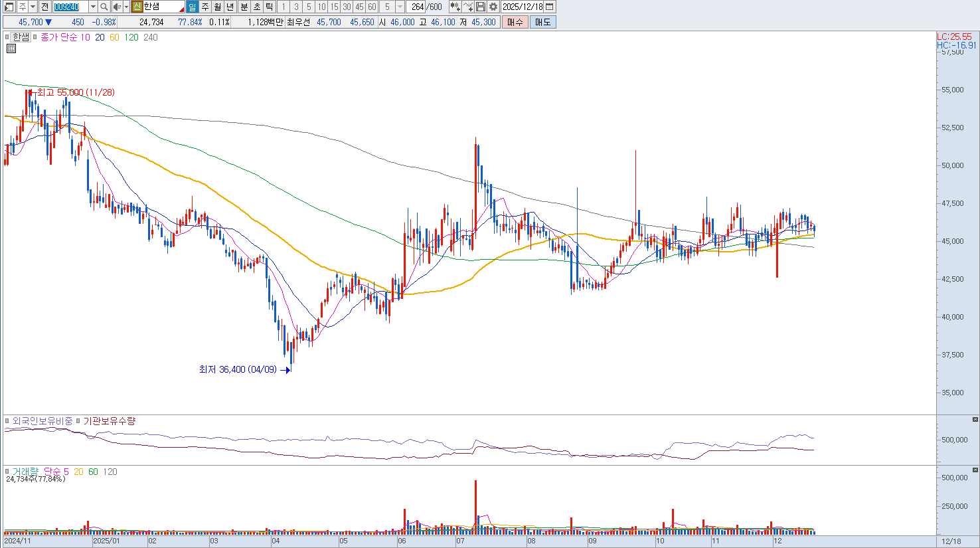The image size is (980, 548).
Task: Toggle the 외국인보유비중 indicator marker
Action: coord(7,421)
